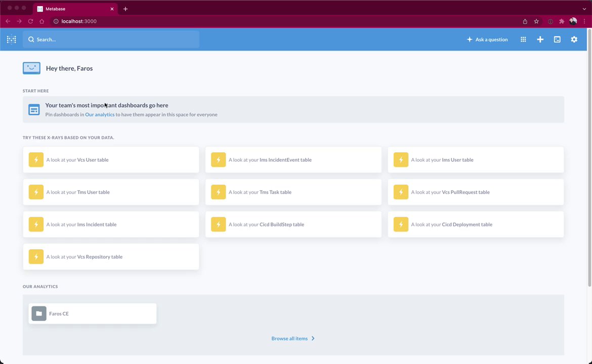Click the dashboard icon in Start Here banner
Viewport: 592px width, 364px height.
[x=34, y=109]
